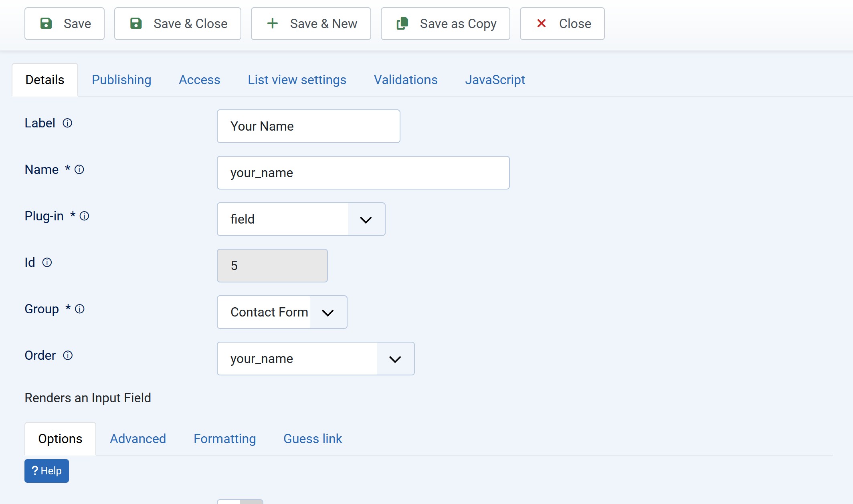Screen dimensions: 853x504
Task: Click the info icon beside Id label
Action: click(47, 262)
